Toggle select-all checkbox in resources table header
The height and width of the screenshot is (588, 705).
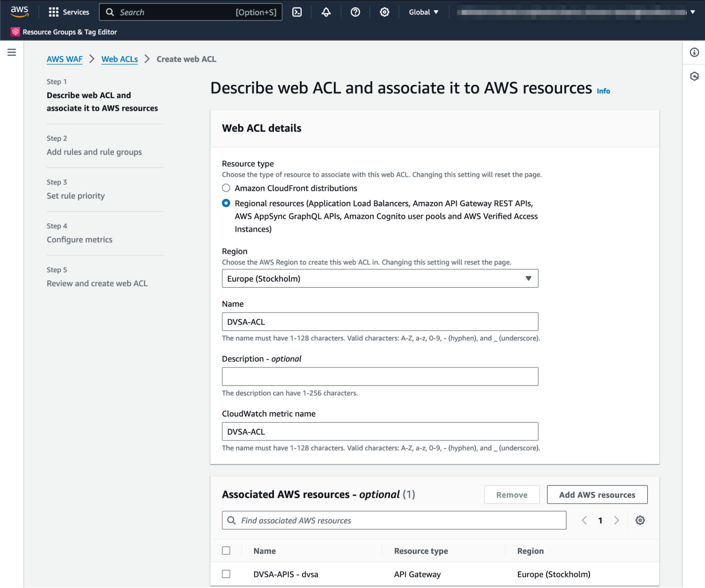pos(226,551)
